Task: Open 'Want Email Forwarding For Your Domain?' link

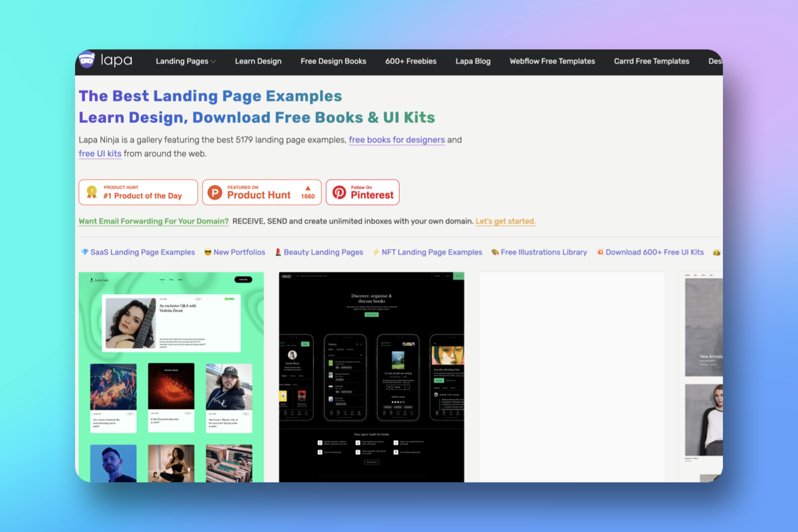Action: click(154, 221)
